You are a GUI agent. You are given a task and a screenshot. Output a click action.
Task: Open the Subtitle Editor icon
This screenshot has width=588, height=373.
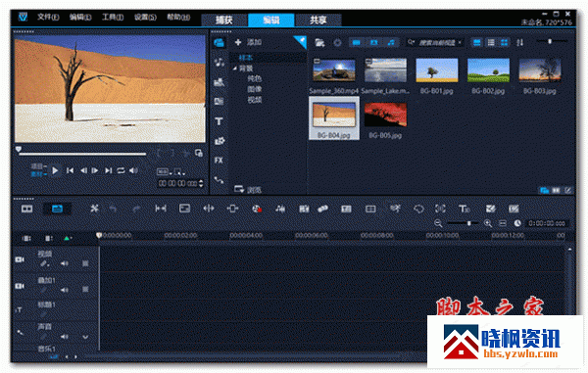(346, 209)
